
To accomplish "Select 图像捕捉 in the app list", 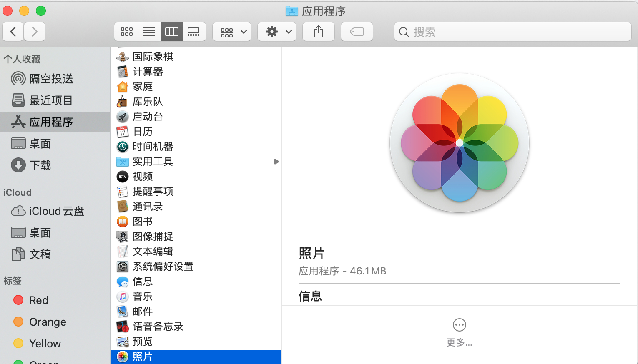I will click(x=152, y=236).
